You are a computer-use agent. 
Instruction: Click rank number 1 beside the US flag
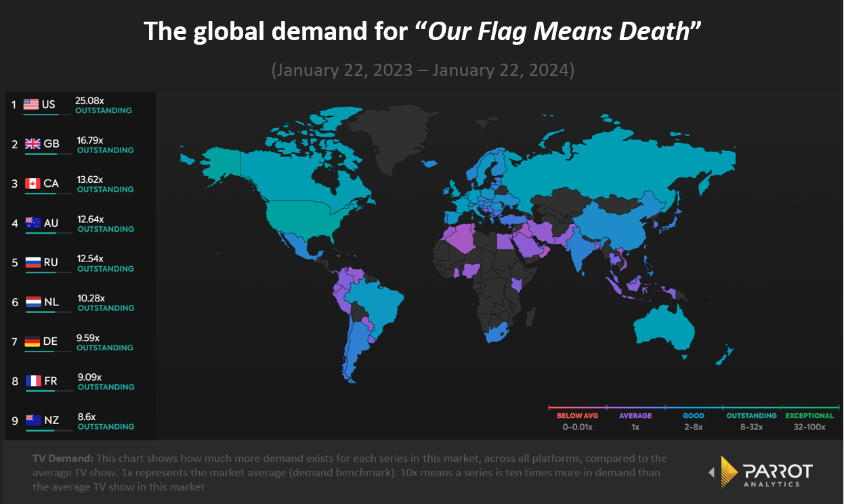(13, 104)
